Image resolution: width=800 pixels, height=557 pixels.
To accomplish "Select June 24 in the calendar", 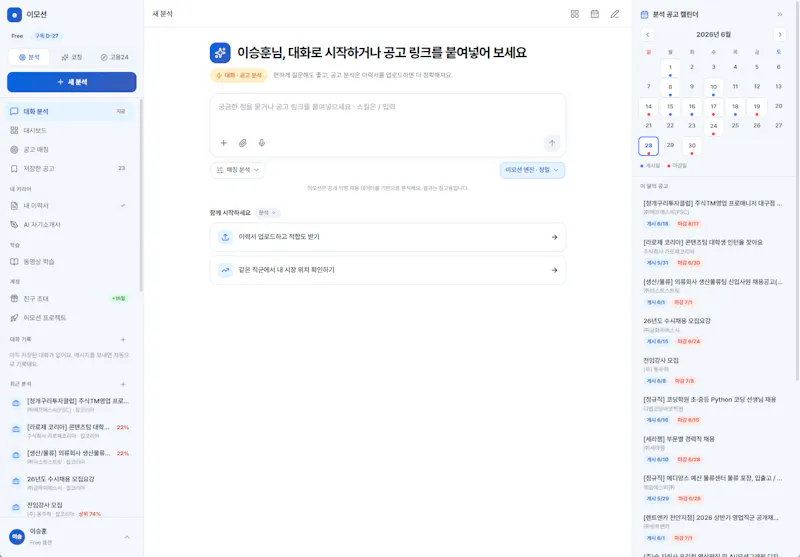I will [713, 126].
